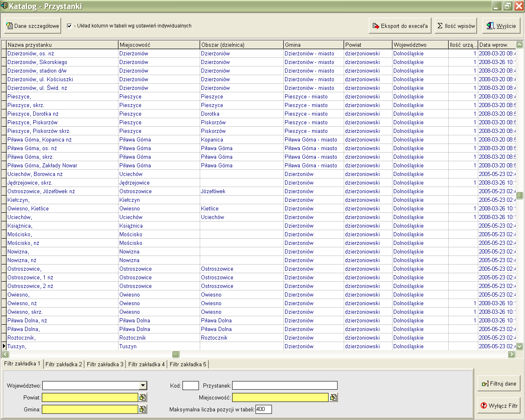Viewport: 525px width, 420px height.
Task: Click horizontal scrollbar left arrow
Action: (5, 354)
